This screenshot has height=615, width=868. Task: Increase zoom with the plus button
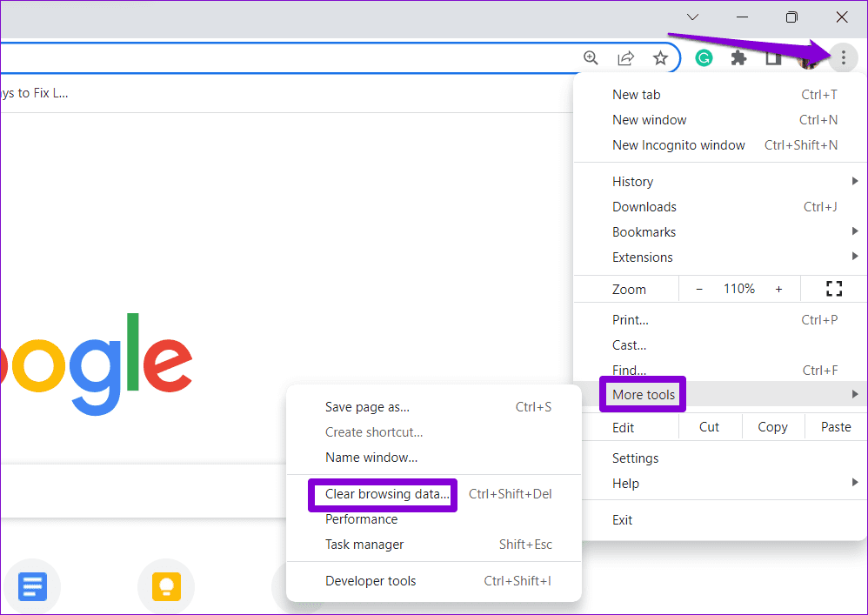[x=778, y=289]
